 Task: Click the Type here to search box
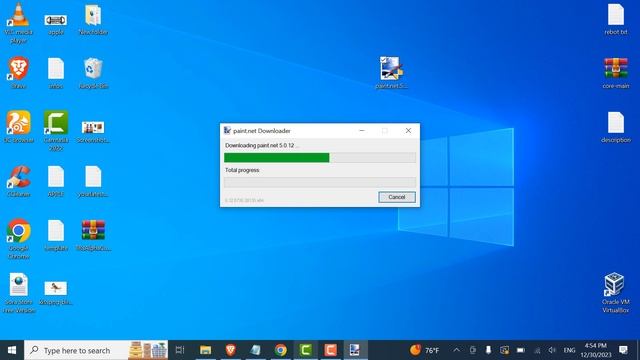pos(96,350)
